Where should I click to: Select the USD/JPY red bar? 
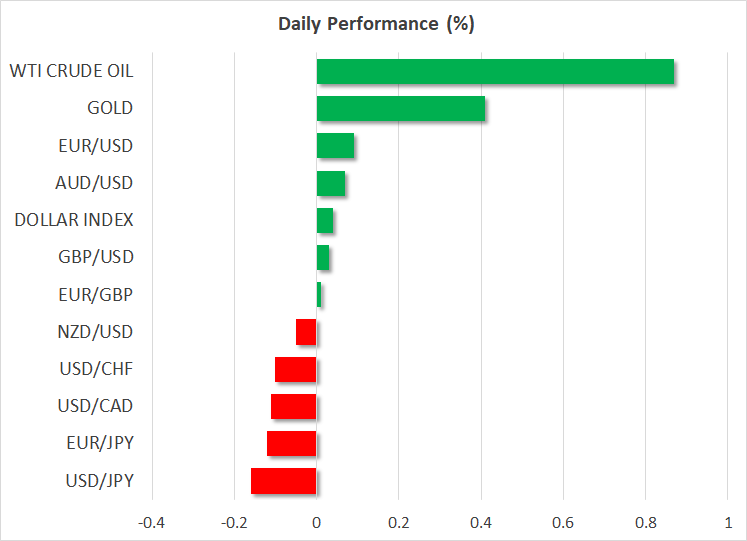click(x=284, y=481)
